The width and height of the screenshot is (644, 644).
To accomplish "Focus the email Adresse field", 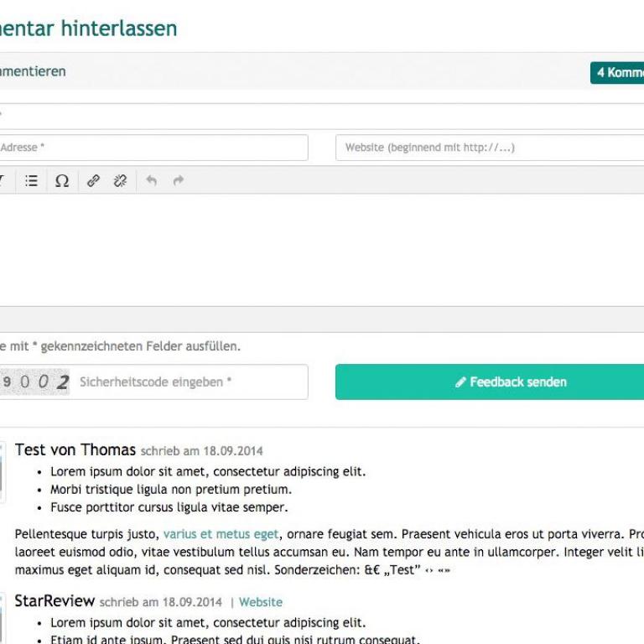I will coord(151,148).
